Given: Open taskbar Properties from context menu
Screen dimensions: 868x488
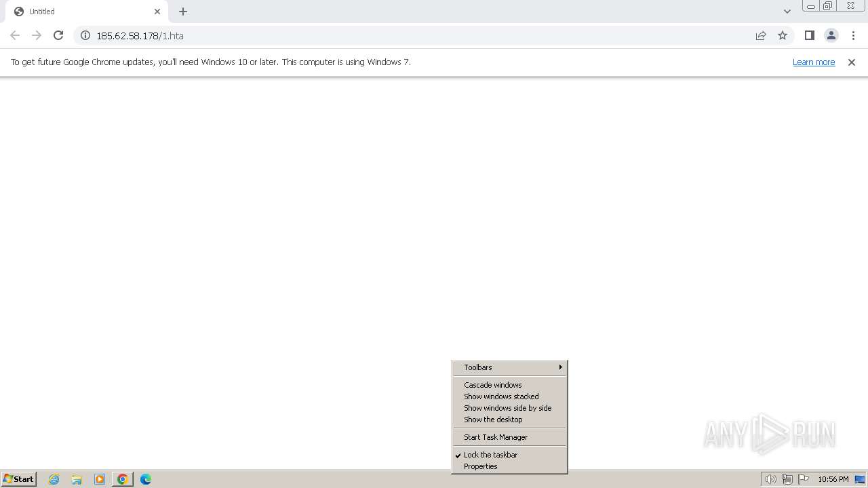Looking at the screenshot, I should point(509,466).
